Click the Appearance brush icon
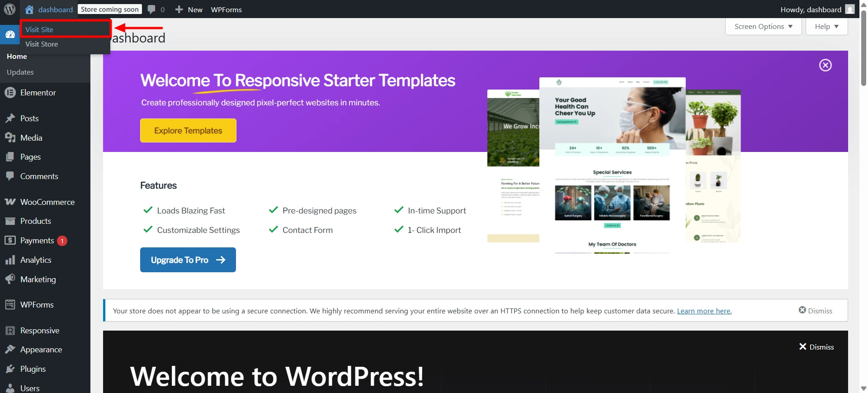Image resolution: width=868 pixels, height=393 pixels. point(10,350)
